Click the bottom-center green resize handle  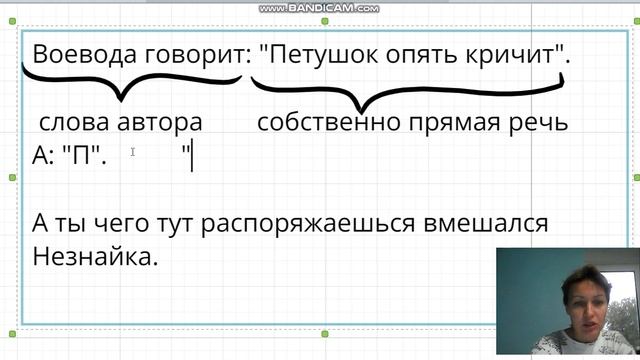tap(325, 334)
